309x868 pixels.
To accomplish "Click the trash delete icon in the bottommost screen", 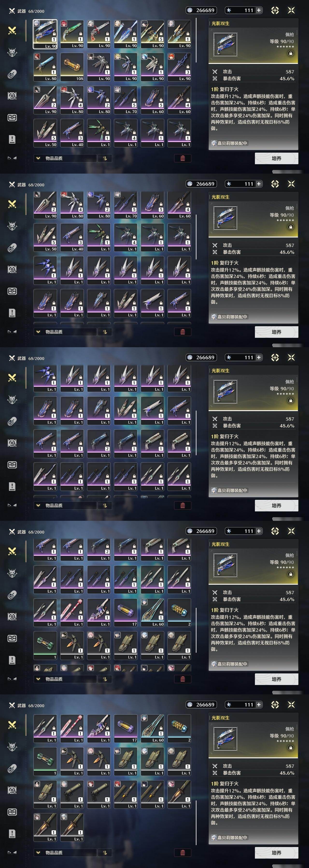I will click(x=183, y=853).
